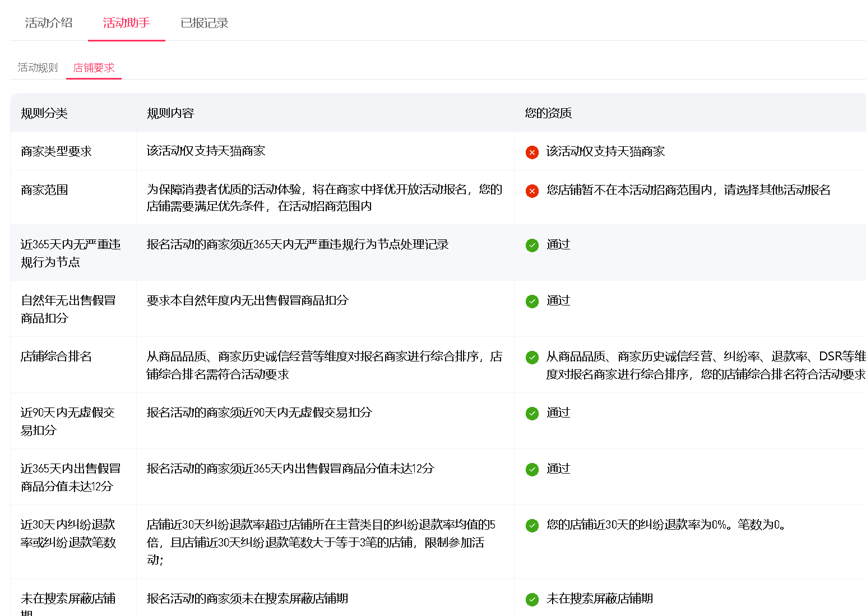The height and width of the screenshot is (616, 866).
Task: Click the green check for 近365天内出售假冒商品分值未达12分
Action: point(532,469)
